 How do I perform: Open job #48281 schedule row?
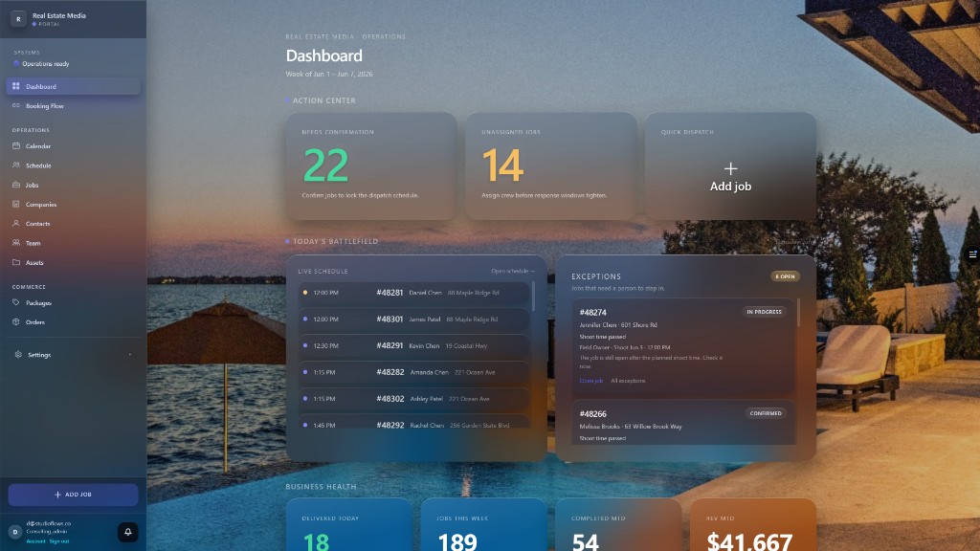point(413,293)
